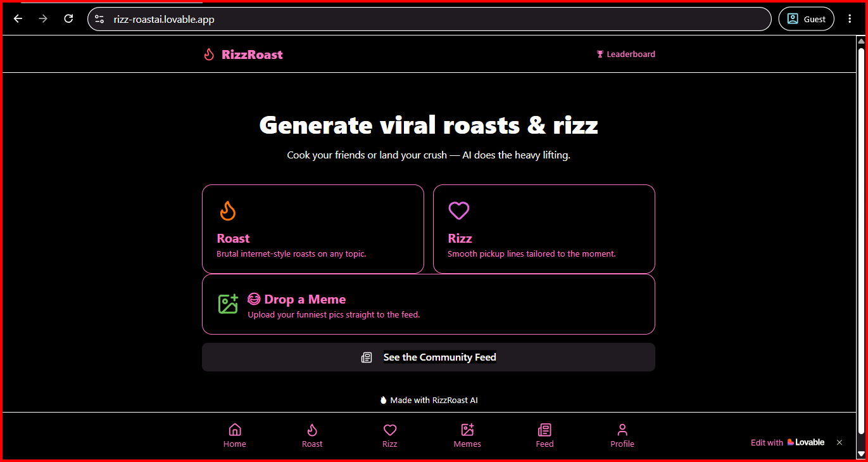The width and height of the screenshot is (868, 462).
Task: Switch to the Rizz tab in the bottom nav
Action: point(390,436)
